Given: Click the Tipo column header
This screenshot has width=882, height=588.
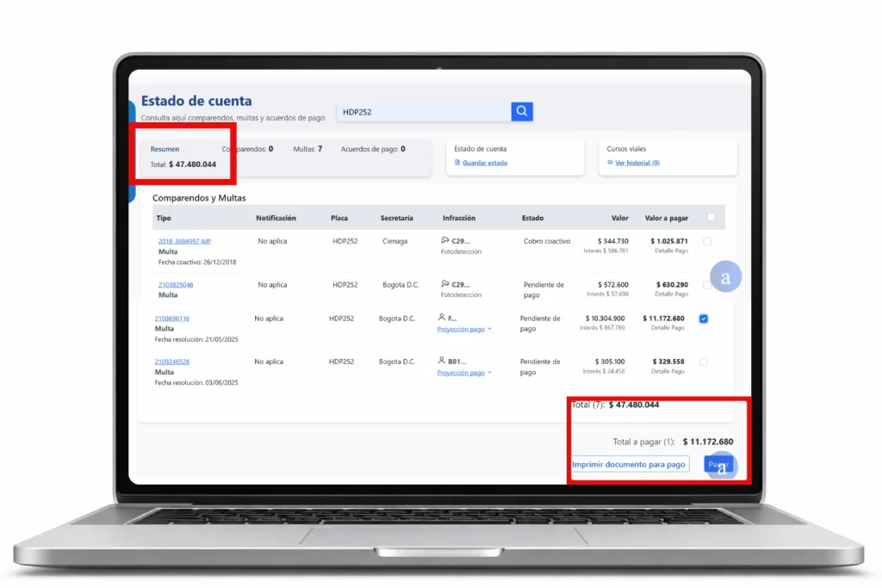Looking at the screenshot, I should [164, 218].
